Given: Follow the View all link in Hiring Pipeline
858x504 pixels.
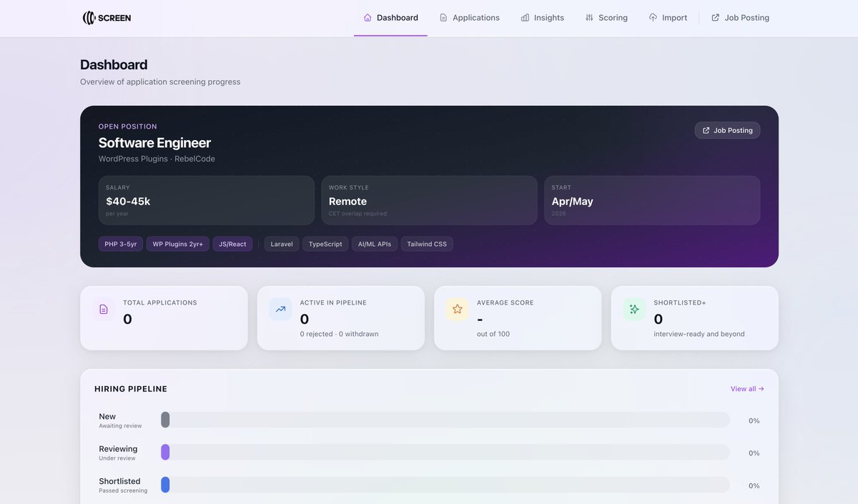Looking at the screenshot, I should pyautogui.click(x=746, y=388).
